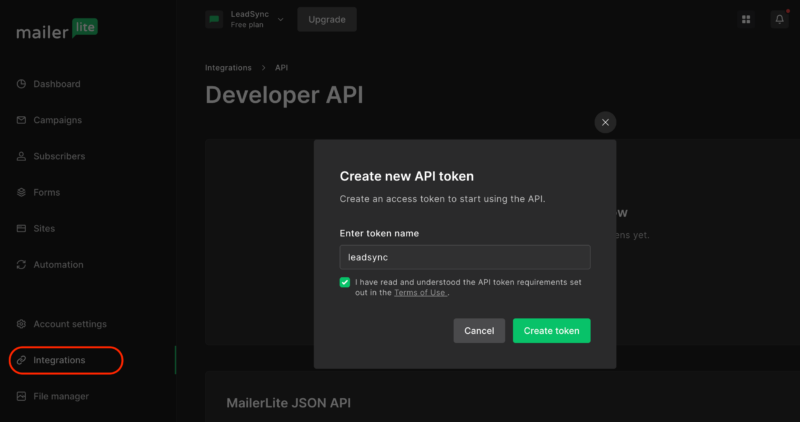Screen dimensions: 800x422
Task: Close the Create new API token dialog
Action: (605, 122)
